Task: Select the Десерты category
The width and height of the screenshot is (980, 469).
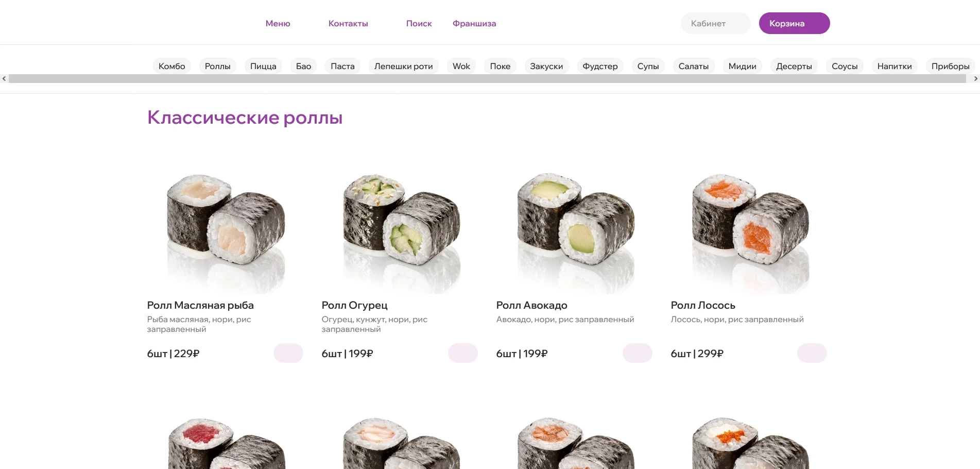Action: [x=794, y=66]
